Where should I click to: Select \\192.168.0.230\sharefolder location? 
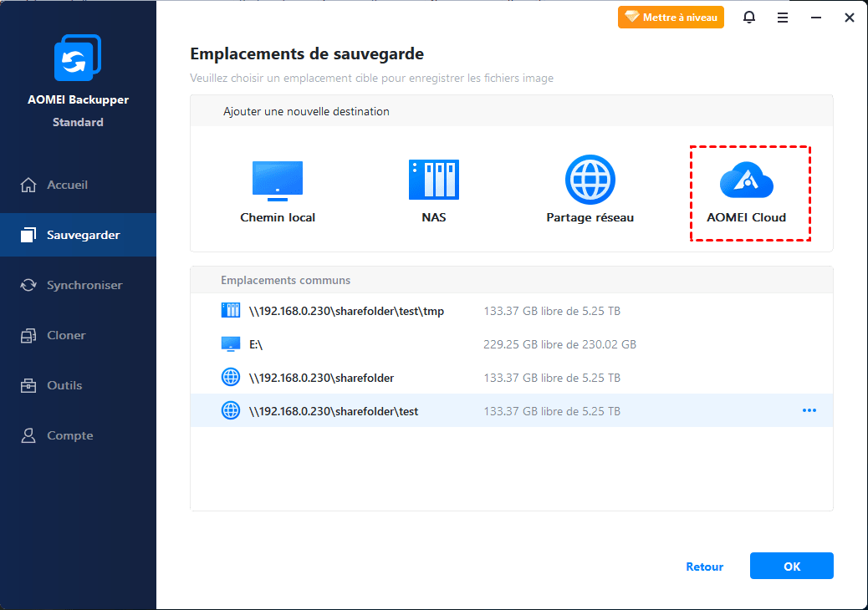coord(512,378)
